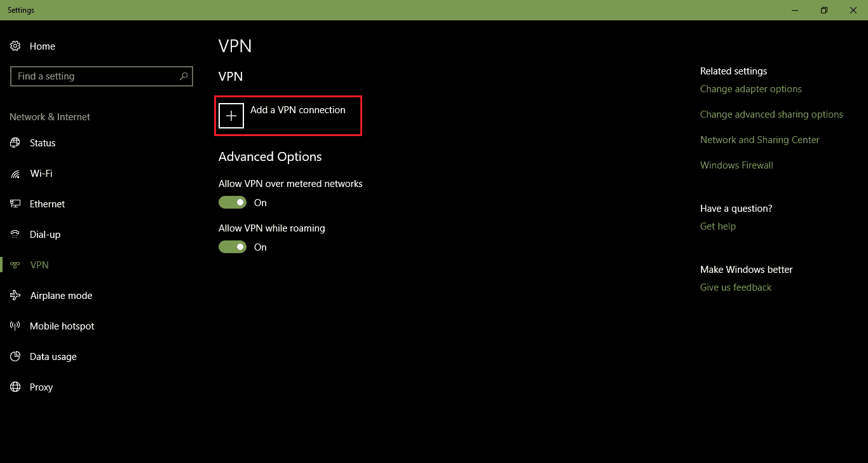Click the Windows Firewall link
Screen dimensions: 868x463
tap(736, 165)
